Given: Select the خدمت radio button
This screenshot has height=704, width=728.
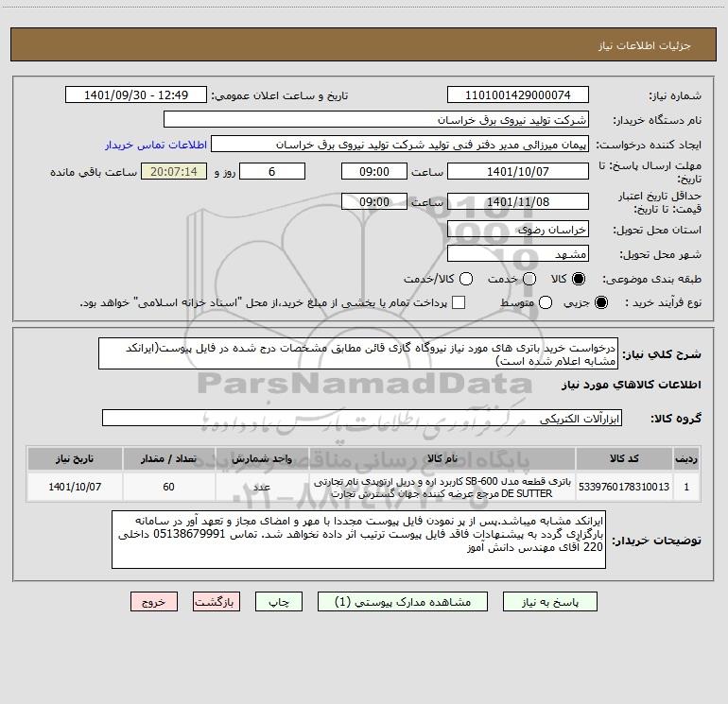Looking at the screenshot, I should click(529, 279).
